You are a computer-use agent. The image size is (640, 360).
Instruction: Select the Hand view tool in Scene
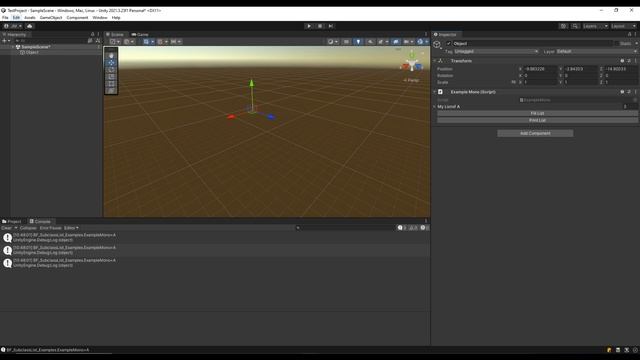point(111,56)
